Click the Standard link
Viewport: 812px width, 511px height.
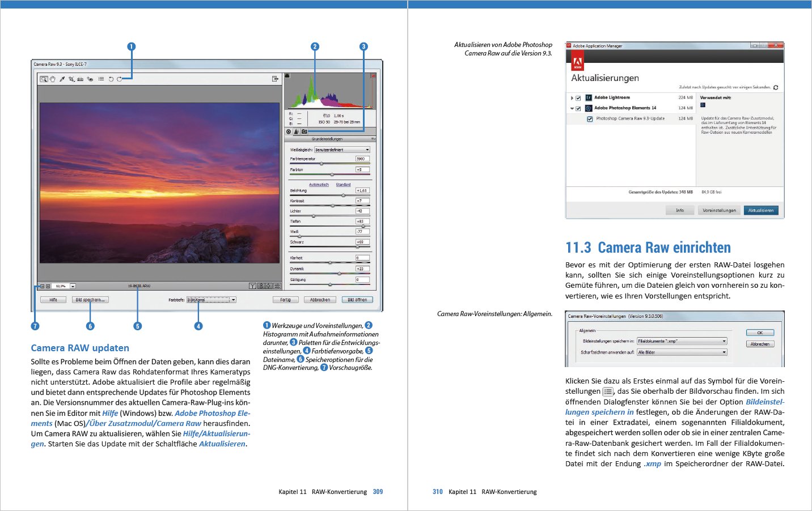pyautogui.click(x=343, y=185)
